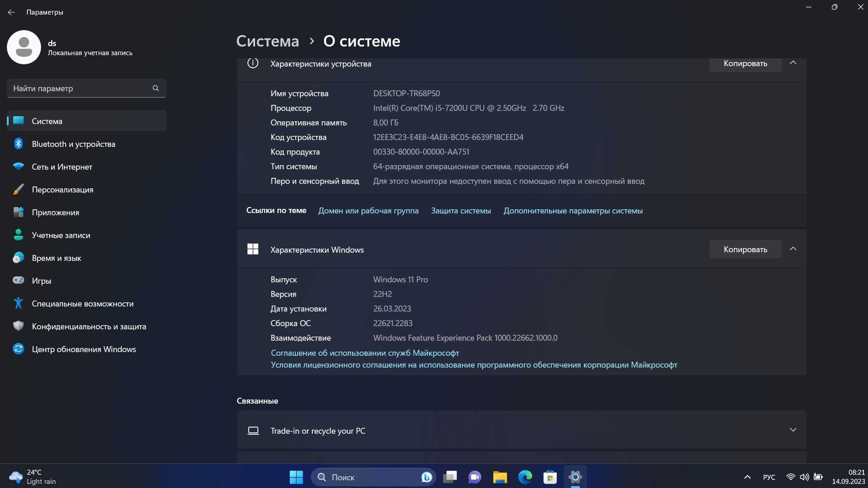Open File Explorer from taskbar
Viewport: 868px width, 488px height.
(500, 477)
